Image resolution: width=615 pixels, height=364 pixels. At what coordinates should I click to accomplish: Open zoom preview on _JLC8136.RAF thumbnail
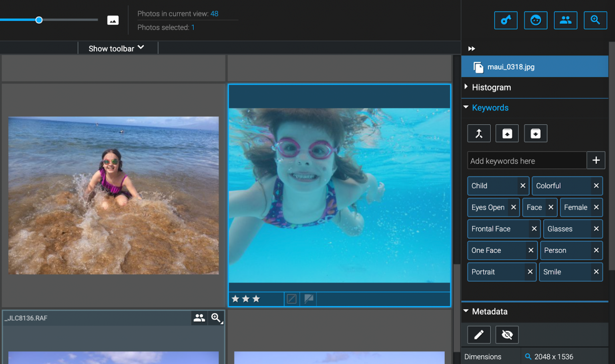click(x=216, y=318)
